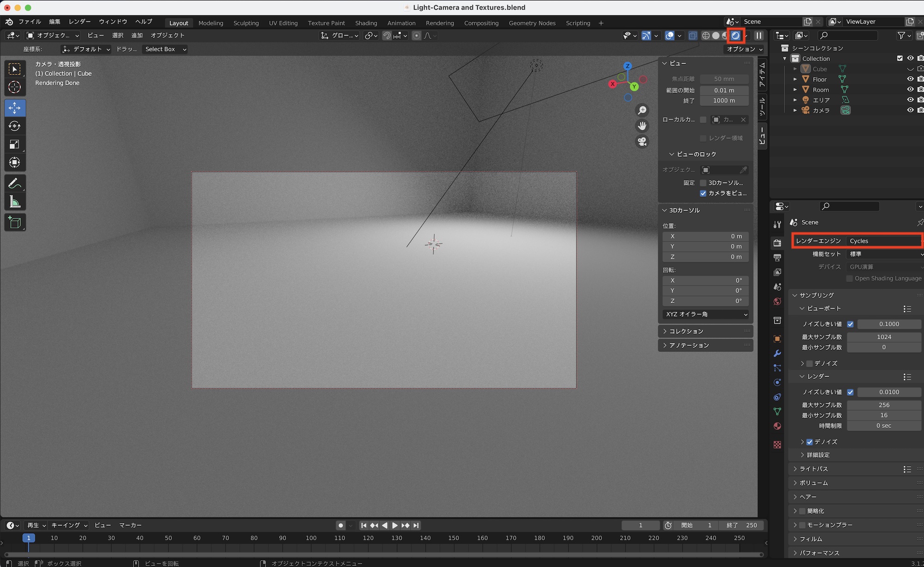Open the レンダーエンジン Cycles dropdown
This screenshot has width=924, height=567.
click(883, 241)
